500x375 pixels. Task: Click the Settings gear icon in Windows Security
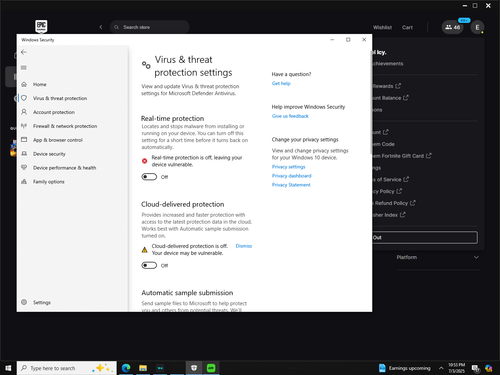tap(24, 302)
